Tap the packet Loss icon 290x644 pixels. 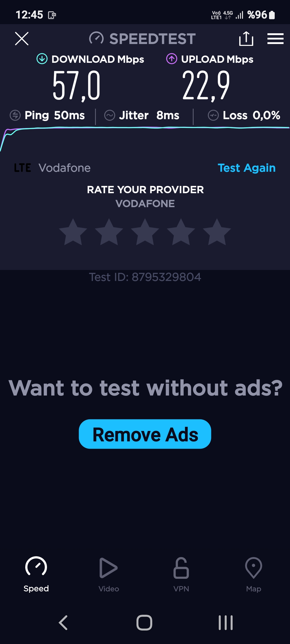tap(213, 115)
